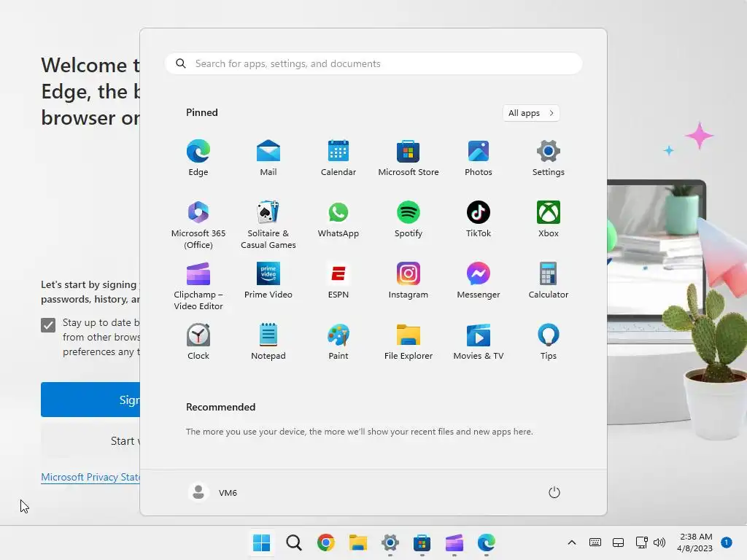Open the clock showing 2:38 AM
The height and width of the screenshot is (560, 747).
[x=695, y=542]
